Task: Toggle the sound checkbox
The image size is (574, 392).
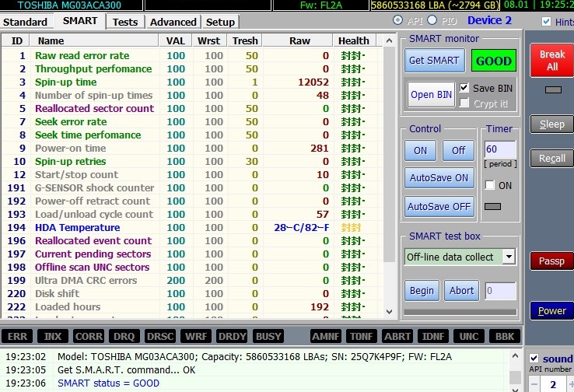Action: (534, 359)
